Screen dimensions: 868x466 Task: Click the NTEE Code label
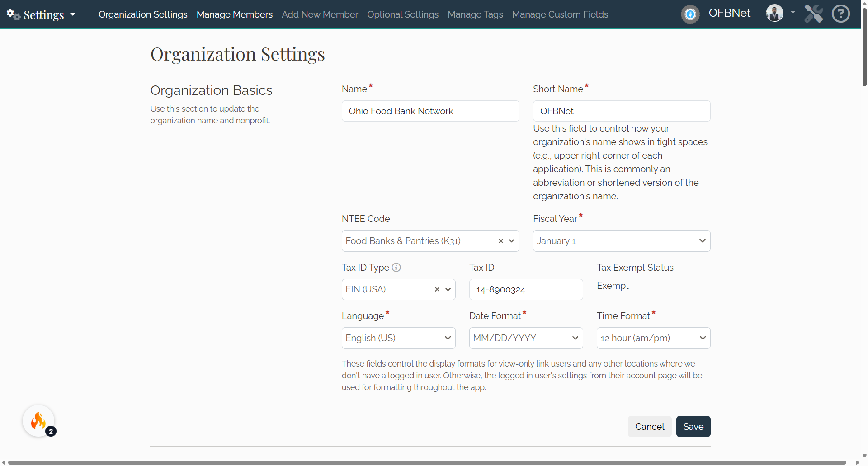(x=365, y=219)
